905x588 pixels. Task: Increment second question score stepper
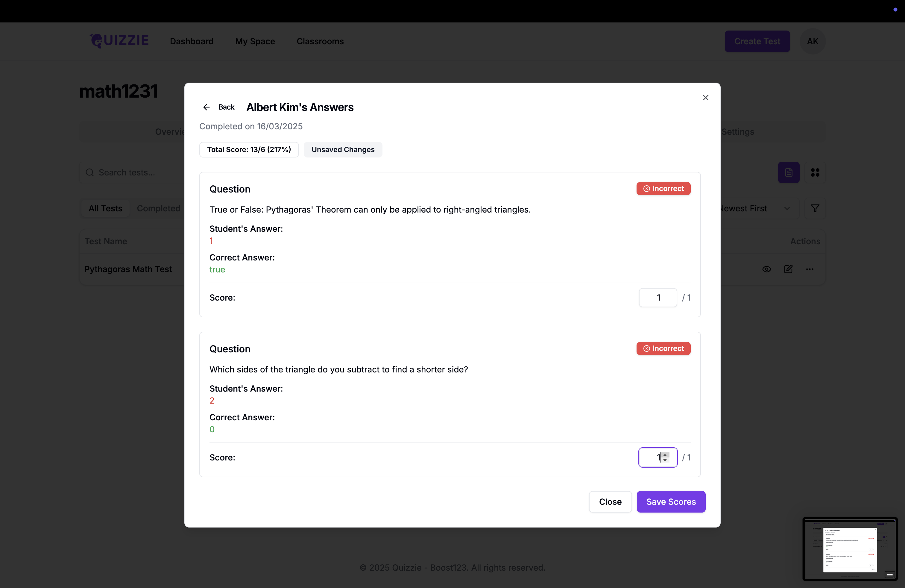tap(665, 454)
